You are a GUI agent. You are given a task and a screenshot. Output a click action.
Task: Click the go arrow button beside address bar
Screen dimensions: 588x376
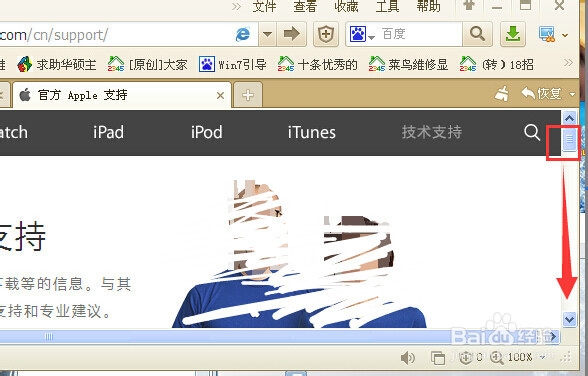(291, 34)
